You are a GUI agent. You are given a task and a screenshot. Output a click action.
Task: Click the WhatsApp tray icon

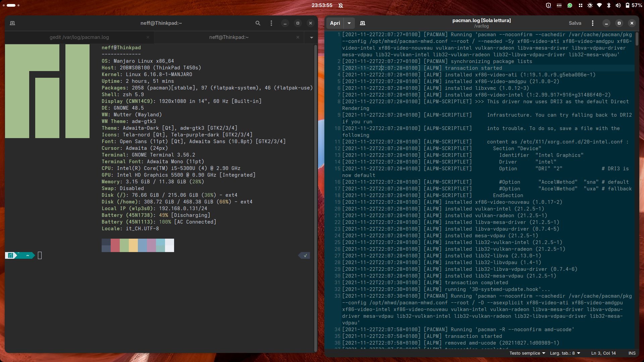tap(570, 5)
